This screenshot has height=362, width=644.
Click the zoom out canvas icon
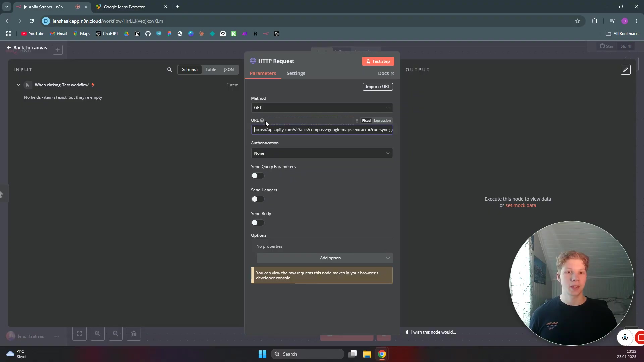pos(116,334)
